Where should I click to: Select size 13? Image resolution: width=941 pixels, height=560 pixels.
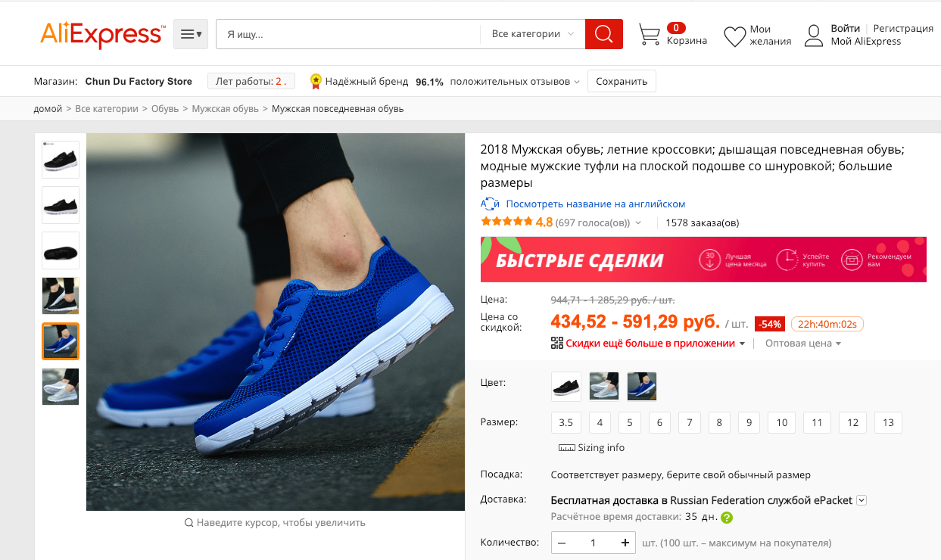coord(888,422)
